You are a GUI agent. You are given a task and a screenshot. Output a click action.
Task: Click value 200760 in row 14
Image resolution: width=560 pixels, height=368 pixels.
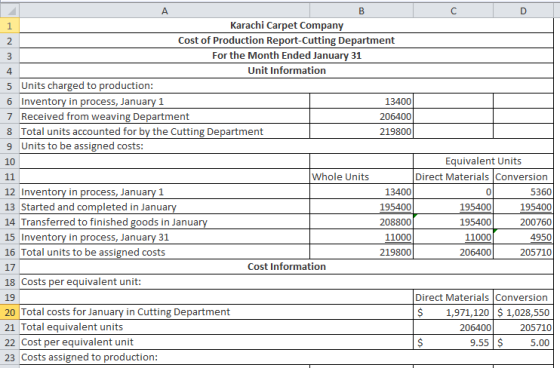523,222
